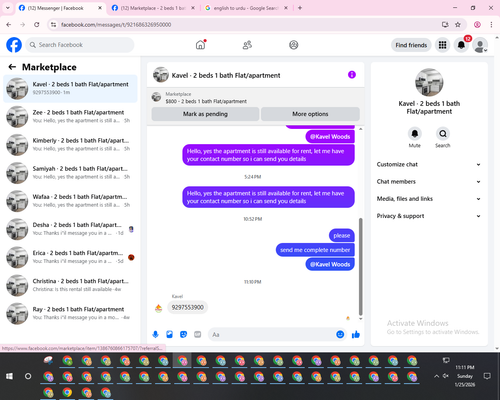
Task: Open the account profile avatar menu
Action: pos(480,45)
